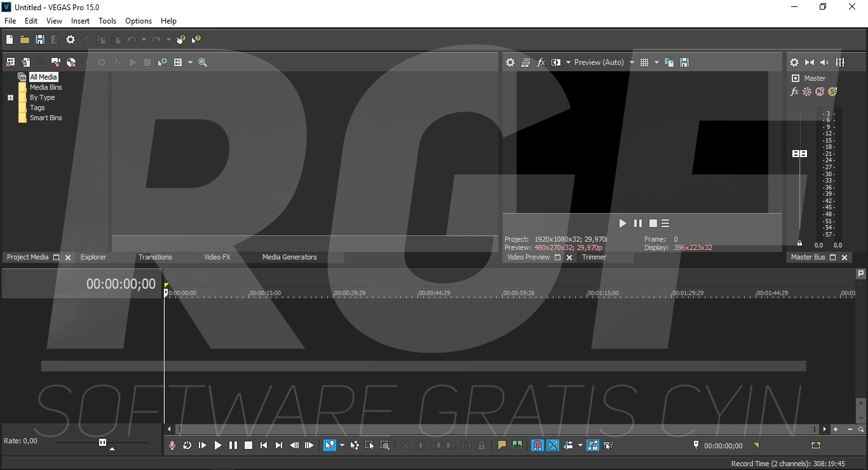This screenshot has width=868, height=470.
Task: Toggle Enable Snapping magnet button
Action: click(x=538, y=445)
